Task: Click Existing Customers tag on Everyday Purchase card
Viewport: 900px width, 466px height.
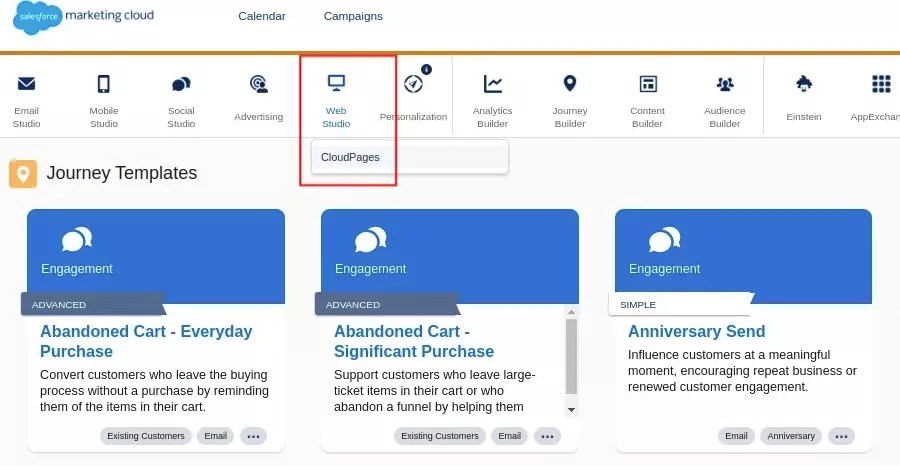Action: (146, 436)
